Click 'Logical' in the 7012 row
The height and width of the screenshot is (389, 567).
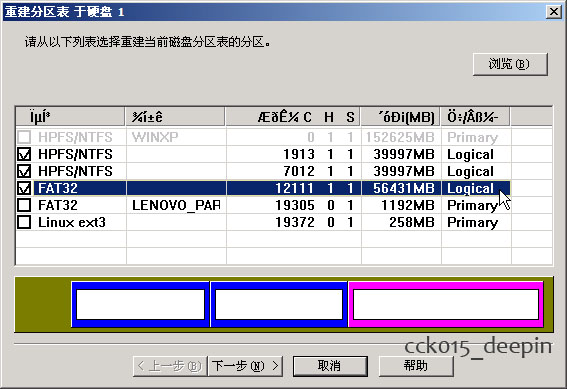pos(470,171)
